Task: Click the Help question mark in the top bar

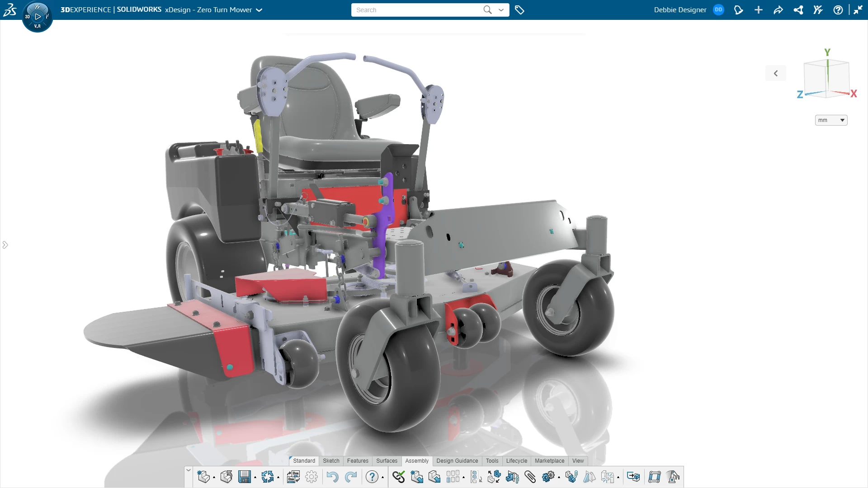Action: coord(839,9)
